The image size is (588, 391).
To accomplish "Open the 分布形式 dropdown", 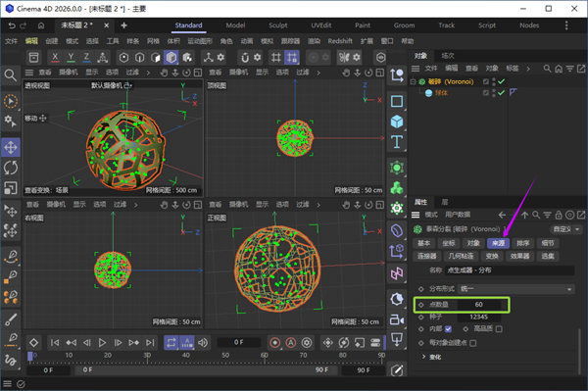I will 516,289.
